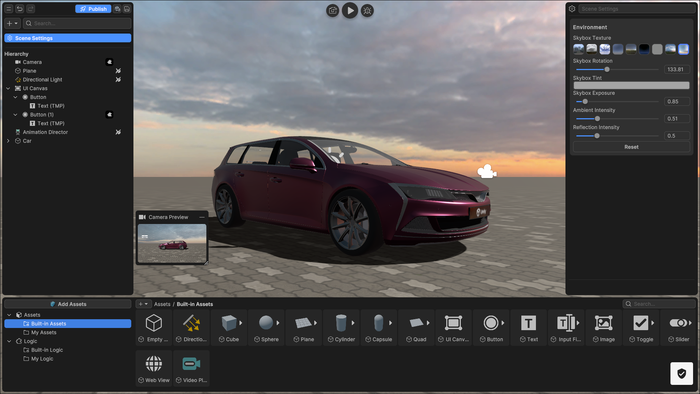Open the add-object plus dropdown above Hierarchy
700x394 pixels.
[12, 23]
